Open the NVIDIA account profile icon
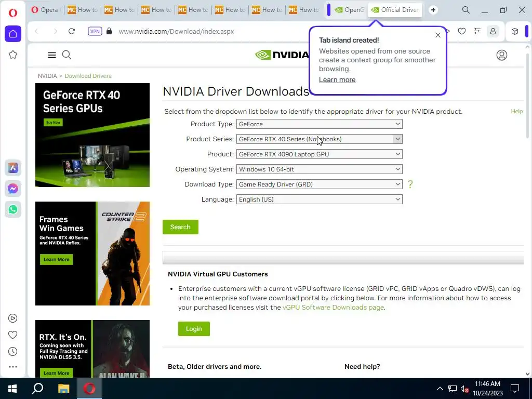 [x=502, y=55]
